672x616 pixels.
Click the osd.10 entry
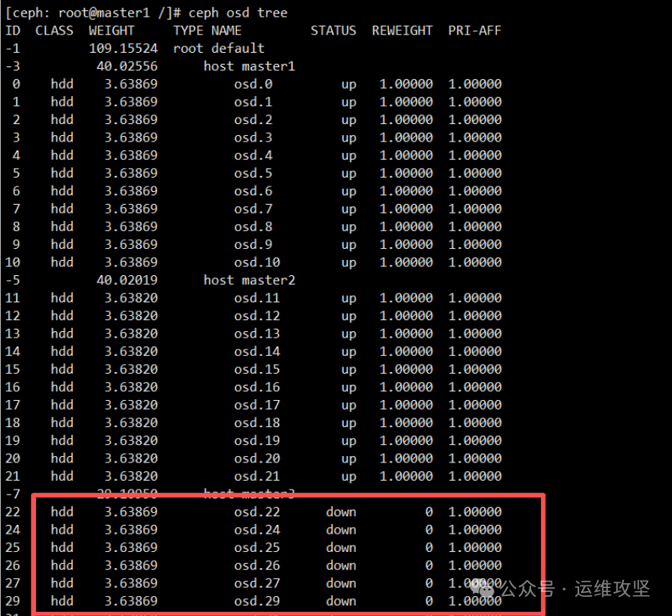[257, 262]
